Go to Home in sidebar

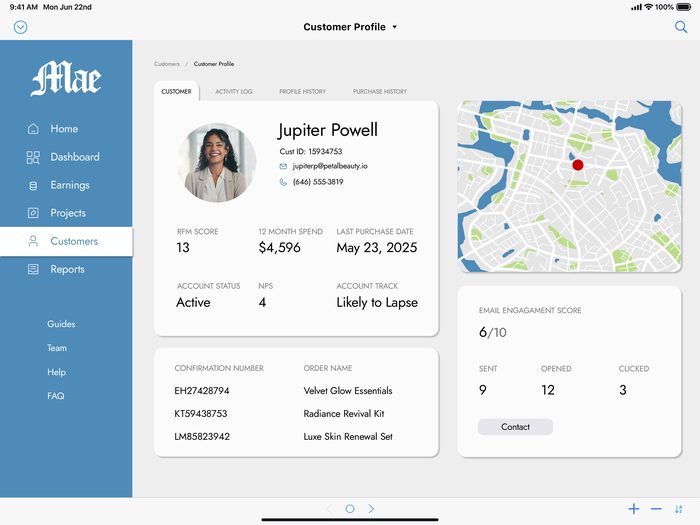click(x=66, y=129)
